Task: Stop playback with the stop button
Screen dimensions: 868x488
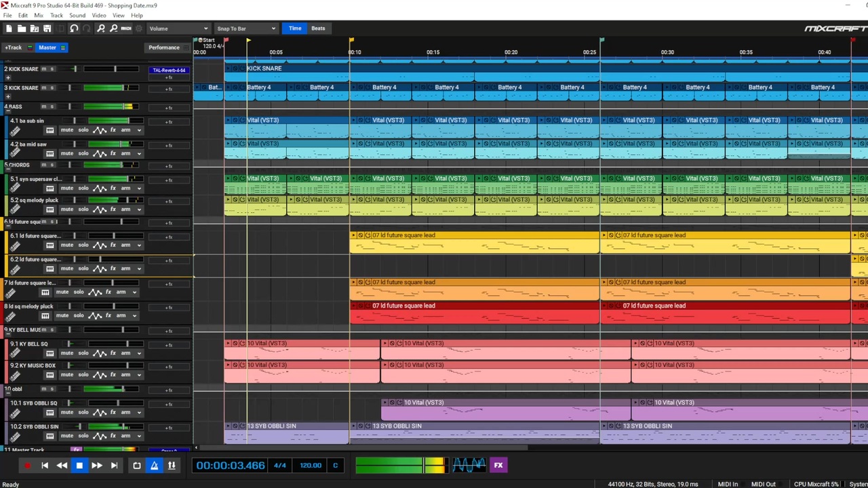Action: pyautogui.click(x=79, y=466)
